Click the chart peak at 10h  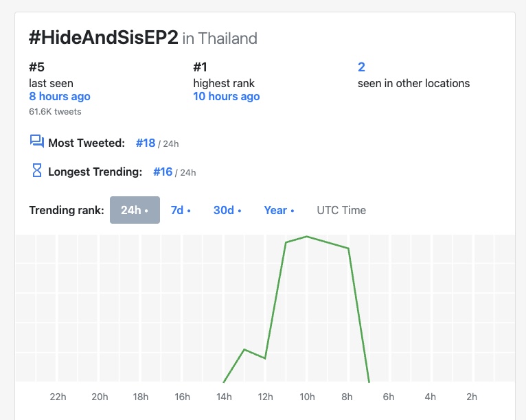pyautogui.click(x=307, y=237)
